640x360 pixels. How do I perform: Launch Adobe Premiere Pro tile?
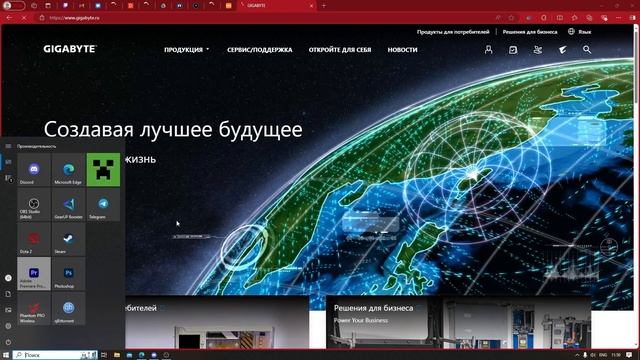(x=34, y=274)
